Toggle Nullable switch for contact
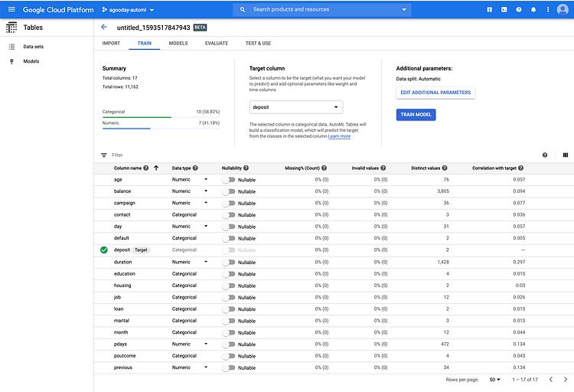This screenshot has height=392, width=574. tap(228, 215)
